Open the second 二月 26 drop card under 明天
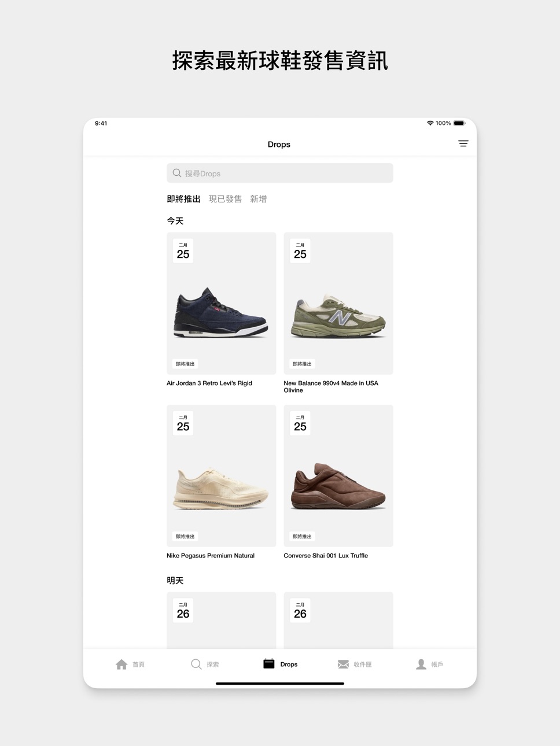 coord(338,620)
